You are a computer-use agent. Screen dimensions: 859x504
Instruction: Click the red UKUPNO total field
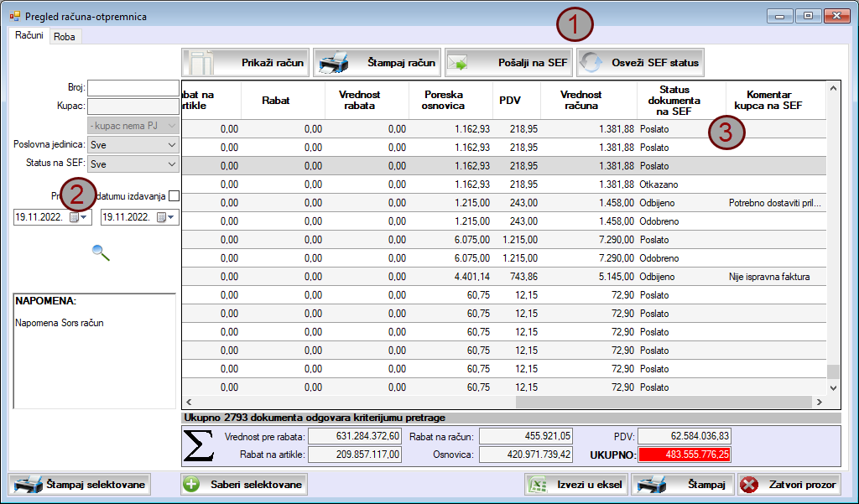point(685,455)
